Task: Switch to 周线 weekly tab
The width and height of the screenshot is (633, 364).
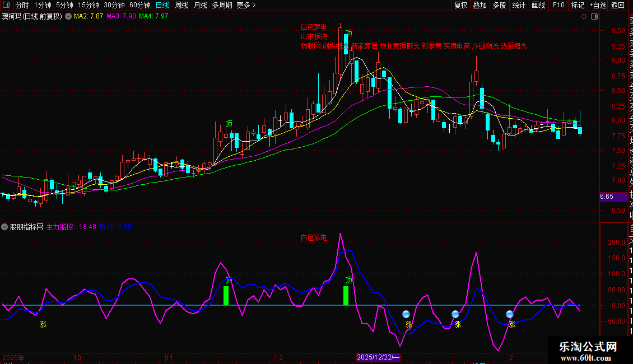Action: coord(181,5)
